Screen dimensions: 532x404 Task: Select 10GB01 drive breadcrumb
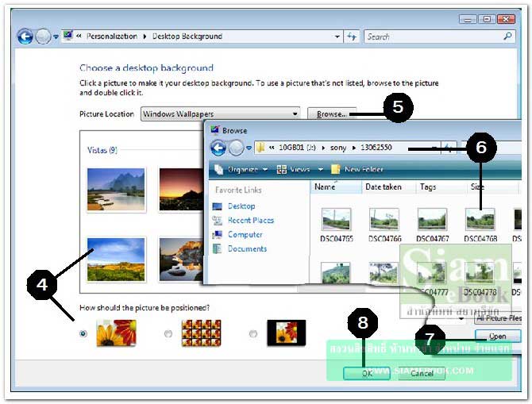point(297,148)
